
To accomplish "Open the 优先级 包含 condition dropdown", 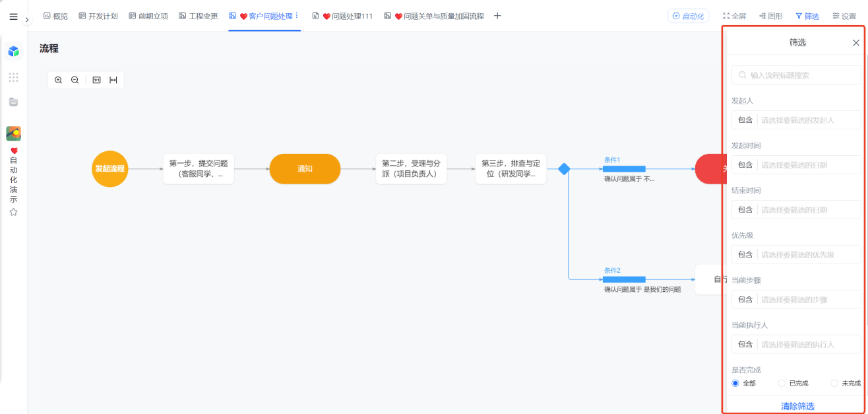I will point(745,255).
